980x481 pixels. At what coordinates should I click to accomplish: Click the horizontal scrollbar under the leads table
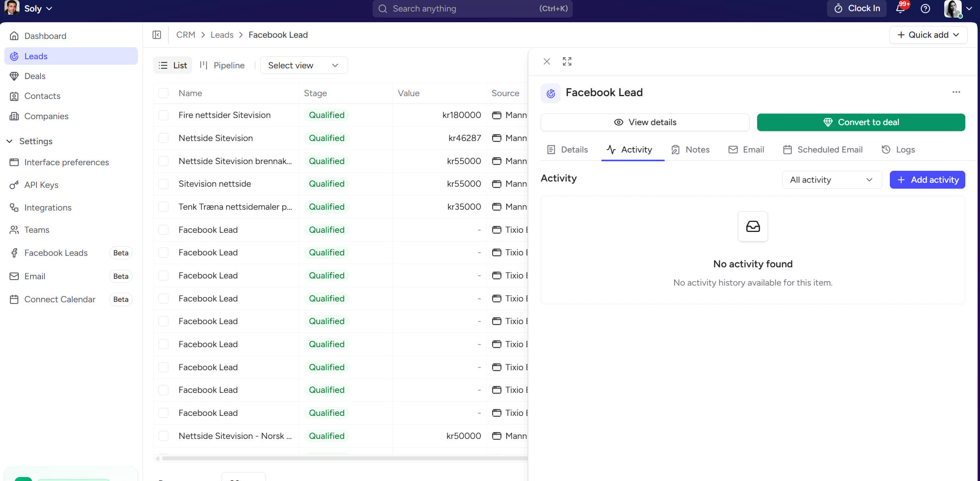tap(342, 458)
